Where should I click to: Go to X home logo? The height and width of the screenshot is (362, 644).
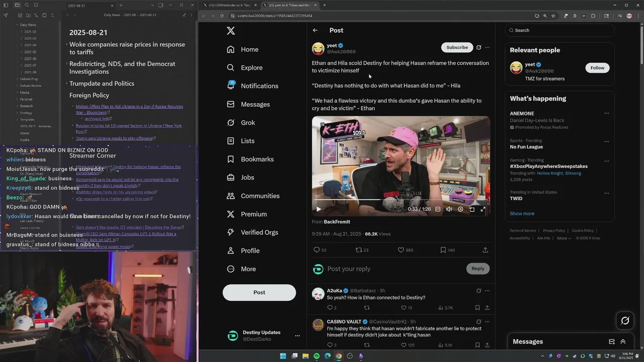(x=231, y=31)
